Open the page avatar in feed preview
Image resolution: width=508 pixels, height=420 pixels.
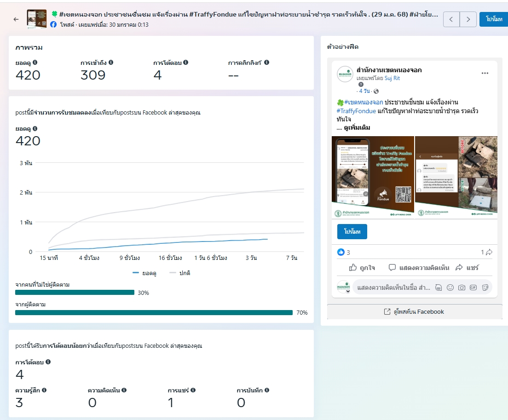pyautogui.click(x=345, y=74)
